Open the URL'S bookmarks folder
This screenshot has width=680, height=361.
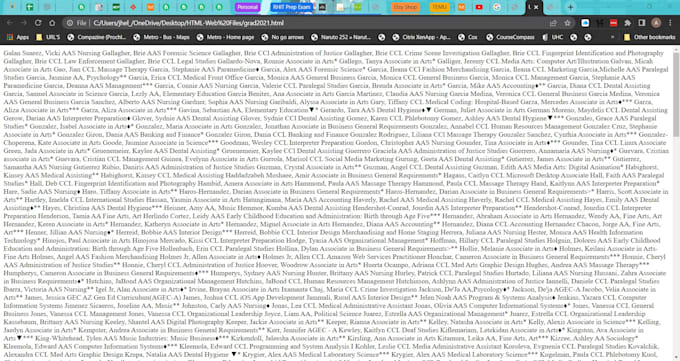click(x=48, y=37)
